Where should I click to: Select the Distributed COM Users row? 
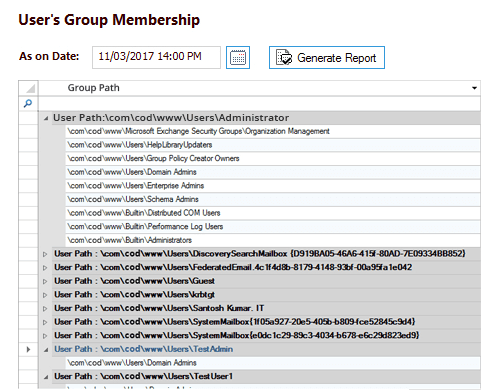click(x=273, y=213)
